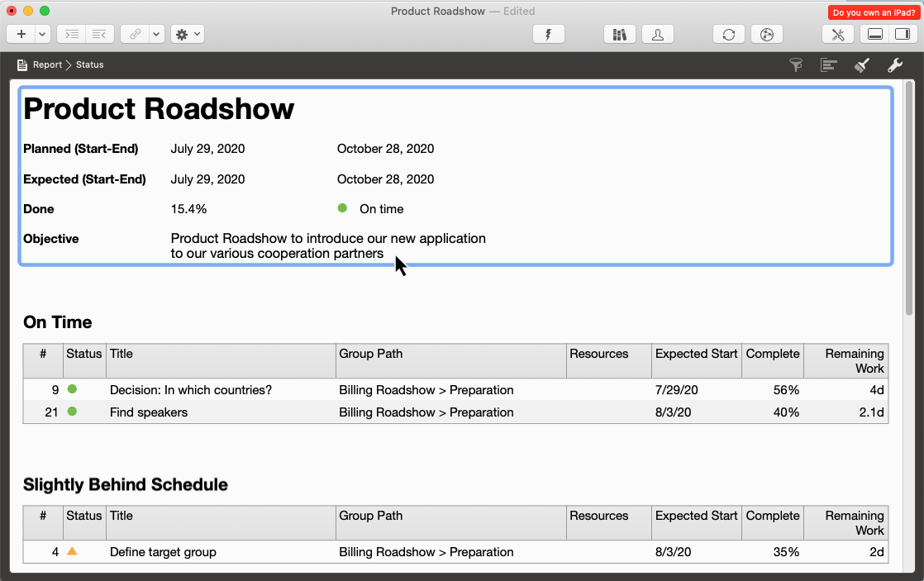
Task: Click the lightning bolt toolbar button
Action: pyautogui.click(x=548, y=34)
